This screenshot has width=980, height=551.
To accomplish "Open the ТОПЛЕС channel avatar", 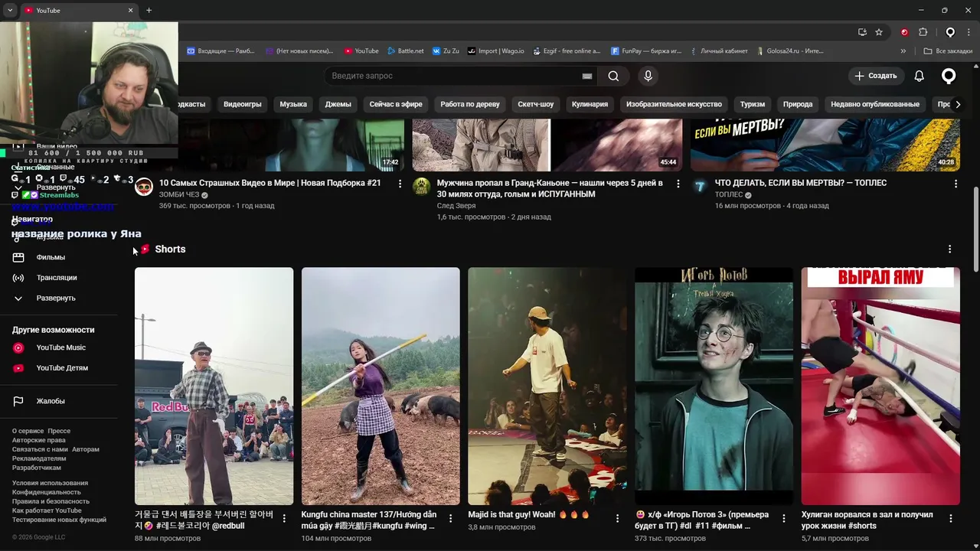I will [x=700, y=187].
